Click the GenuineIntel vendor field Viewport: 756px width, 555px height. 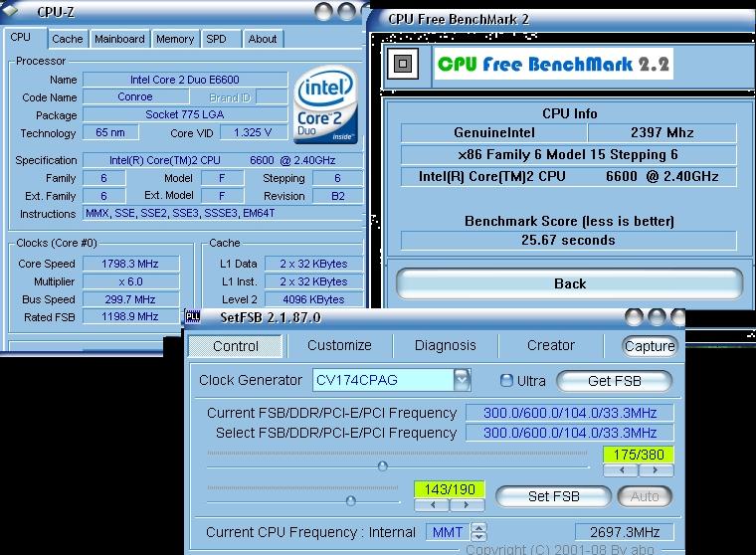tap(494, 132)
